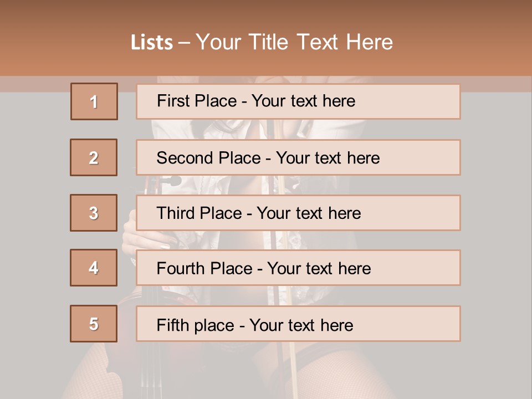
Task: Select the number 4 box
Action: [94, 268]
